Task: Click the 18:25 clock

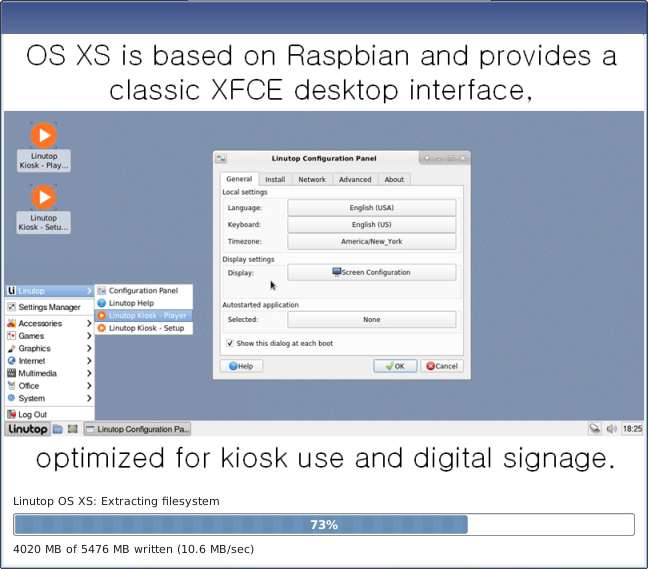Action: [x=632, y=429]
